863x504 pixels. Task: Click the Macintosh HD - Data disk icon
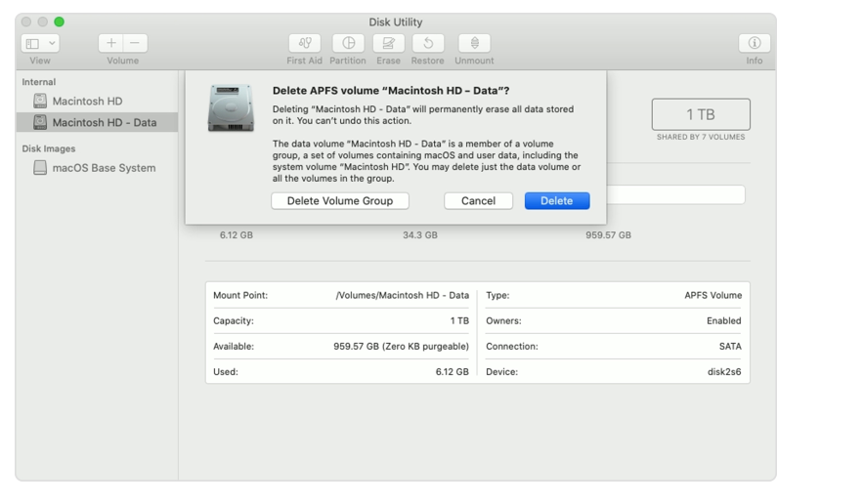[40, 122]
